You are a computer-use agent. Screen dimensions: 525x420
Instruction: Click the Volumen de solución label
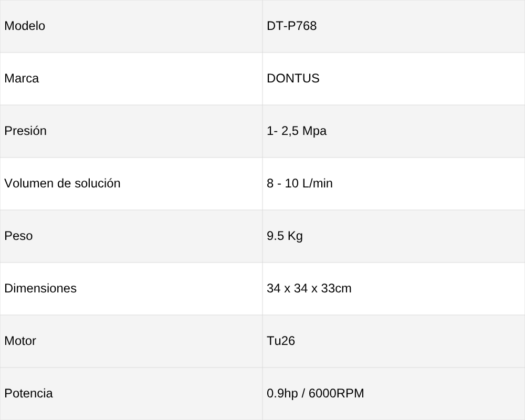pos(62,184)
